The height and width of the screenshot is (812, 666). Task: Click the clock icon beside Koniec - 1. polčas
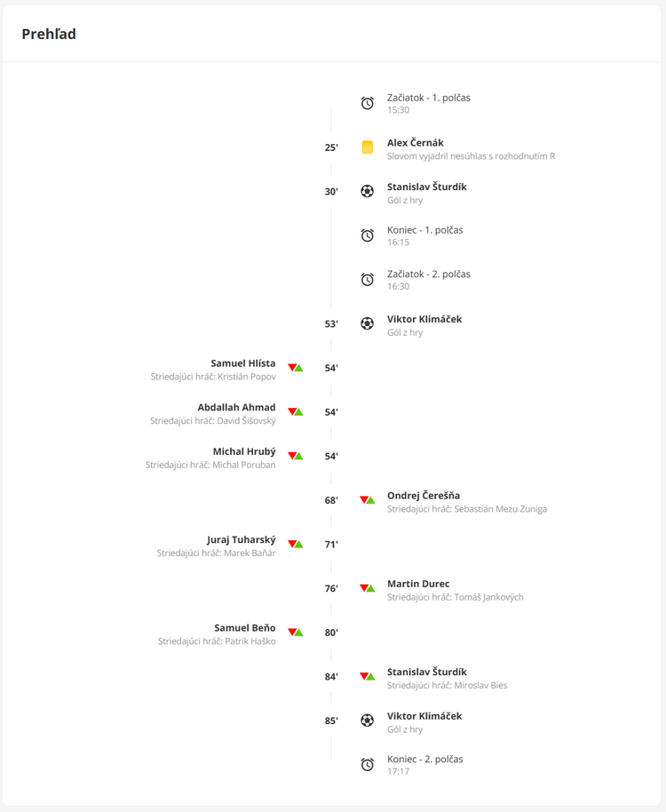[367, 235]
